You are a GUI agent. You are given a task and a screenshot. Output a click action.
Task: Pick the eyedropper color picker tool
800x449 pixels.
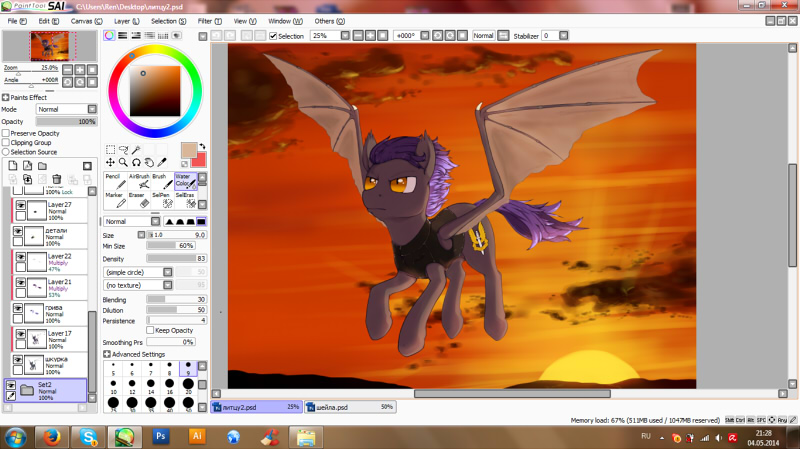(x=162, y=162)
